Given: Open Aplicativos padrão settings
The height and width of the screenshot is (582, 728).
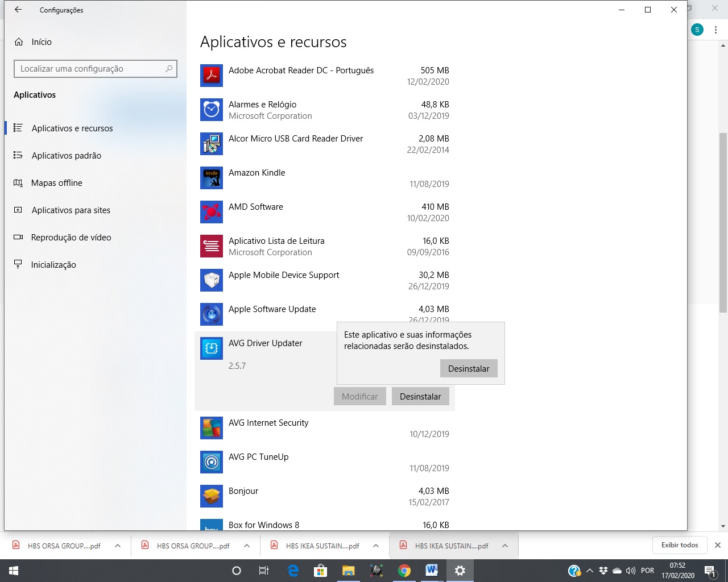Looking at the screenshot, I should coord(96,156).
